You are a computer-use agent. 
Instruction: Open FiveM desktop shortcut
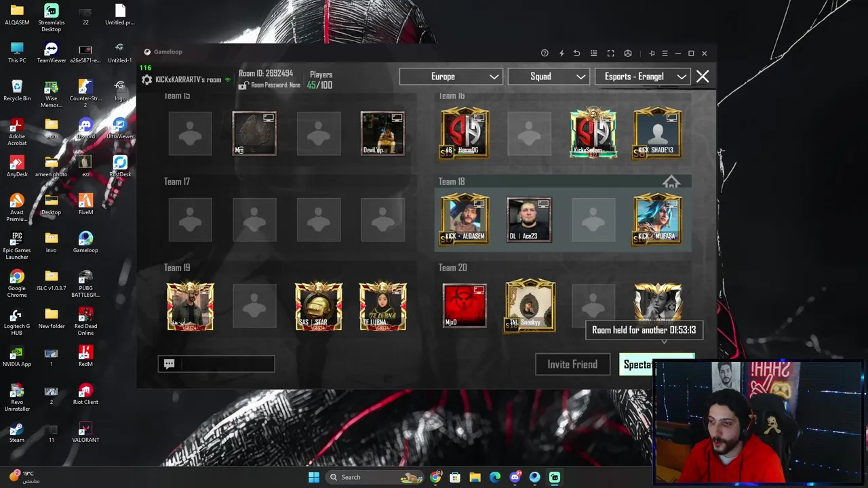(85, 204)
